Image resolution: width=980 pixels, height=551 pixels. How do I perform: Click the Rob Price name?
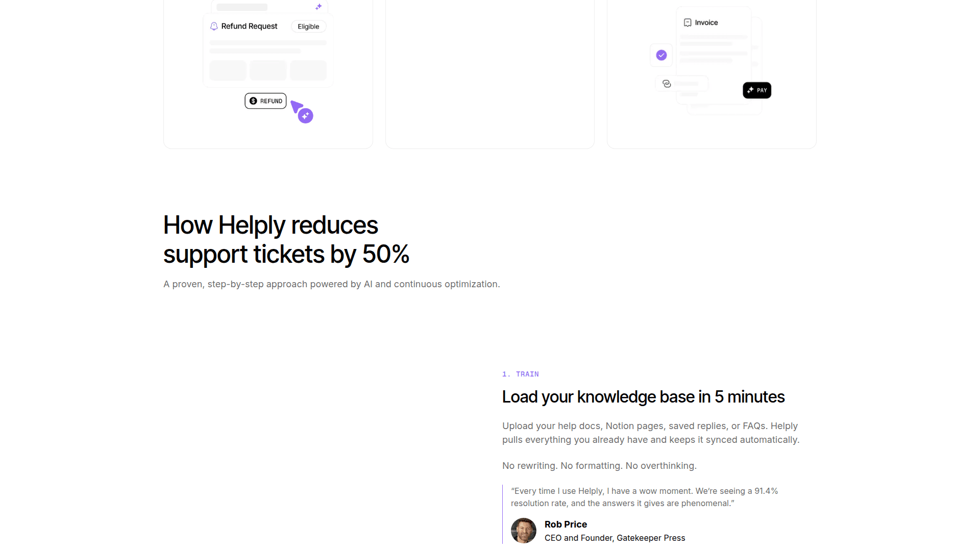click(566, 524)
